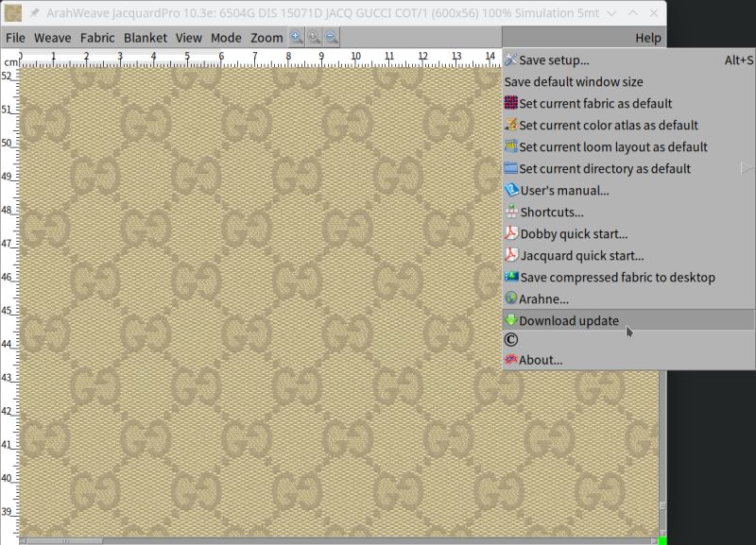
Task: Click the cm unit label at ruler corner
Action: pos(10,62)
